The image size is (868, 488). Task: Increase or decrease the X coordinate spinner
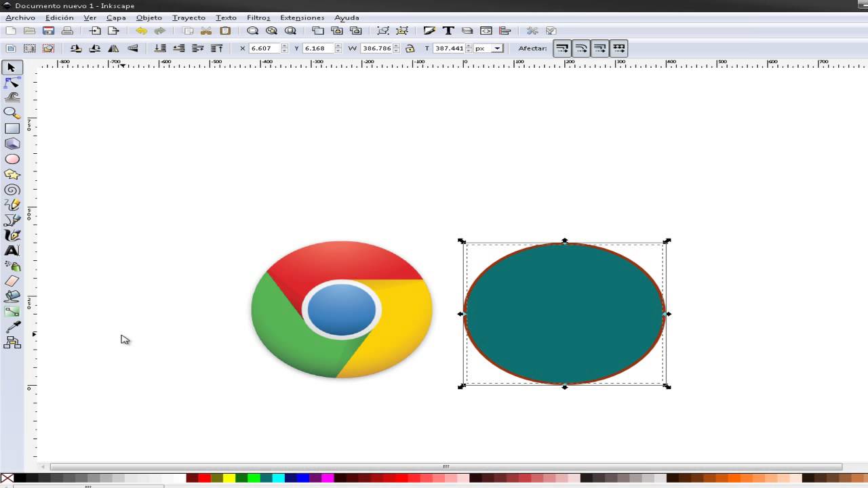click(284, 48)
